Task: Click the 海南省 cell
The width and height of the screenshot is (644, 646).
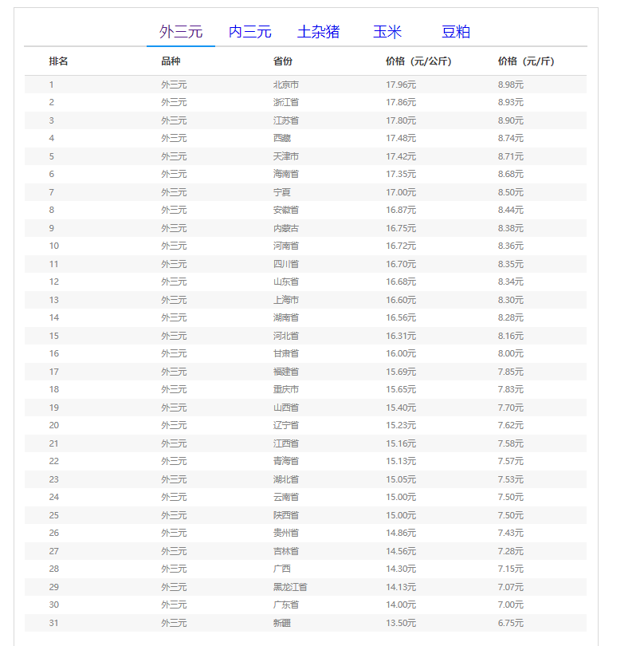Action: 286,174
